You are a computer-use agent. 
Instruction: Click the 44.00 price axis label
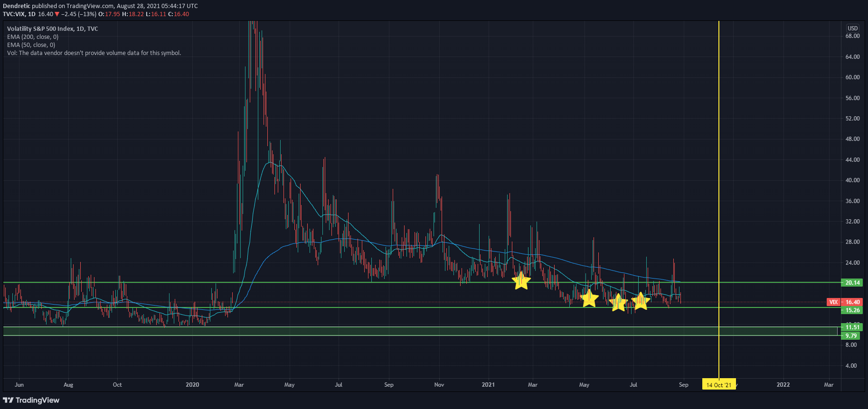(852, 160)
